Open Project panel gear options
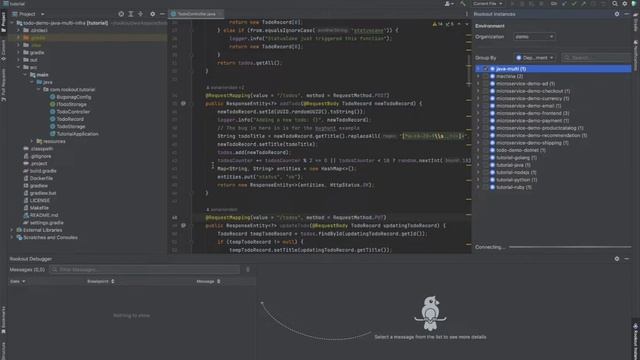 click(153, 14)
